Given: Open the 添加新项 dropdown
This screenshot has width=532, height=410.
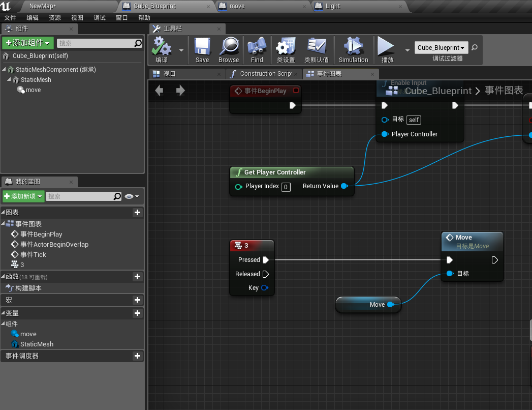Looking at the screenshot, I should pyautogui.click(x=23, y=196).
